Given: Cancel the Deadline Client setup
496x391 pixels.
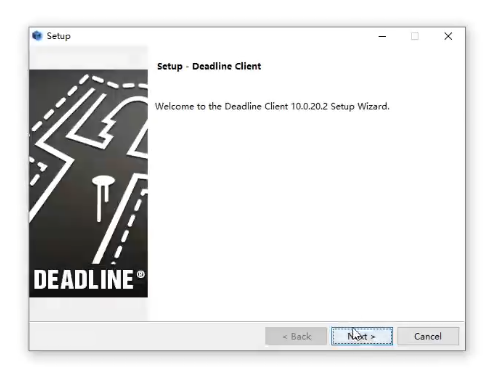Looking at the screenshot, I should [x=428, y=336].
